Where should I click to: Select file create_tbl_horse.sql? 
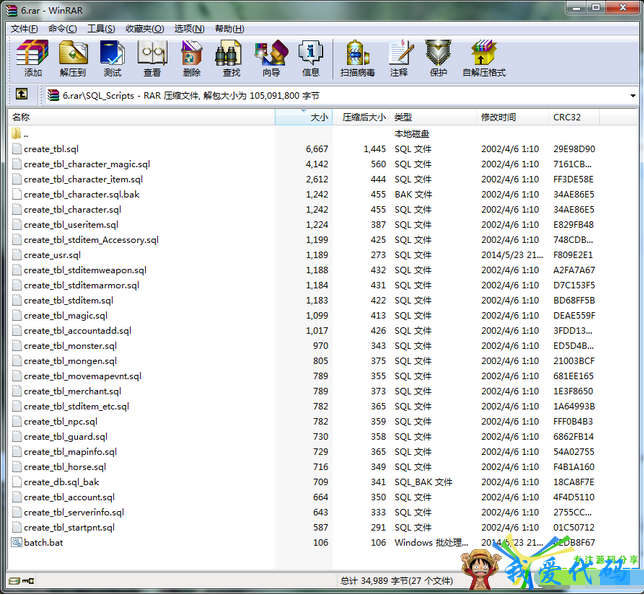64,467
